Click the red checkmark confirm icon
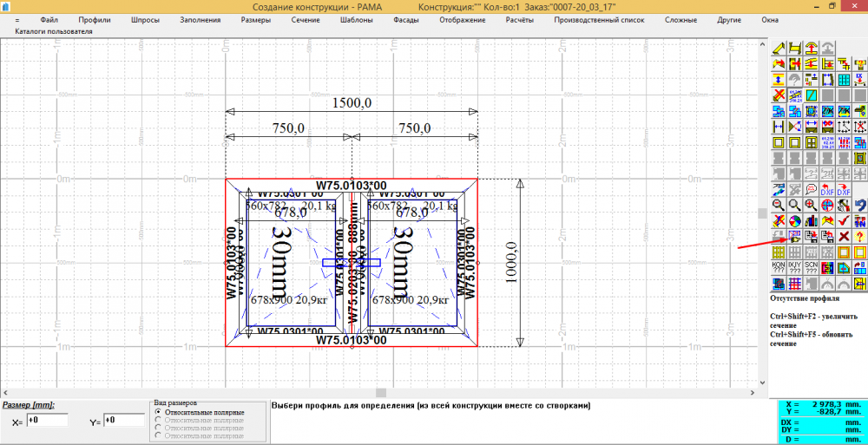The image size is (868, 445). pos(845,220)
